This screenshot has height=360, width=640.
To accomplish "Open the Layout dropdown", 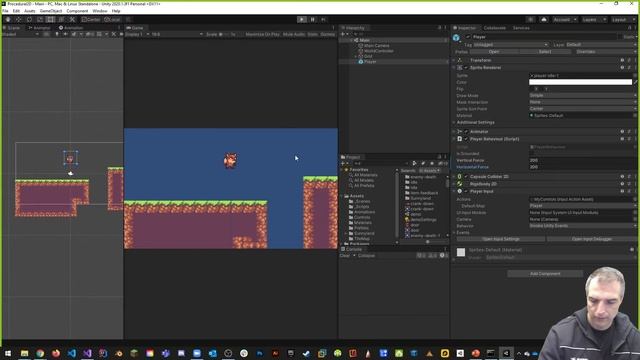I will 622,19.
